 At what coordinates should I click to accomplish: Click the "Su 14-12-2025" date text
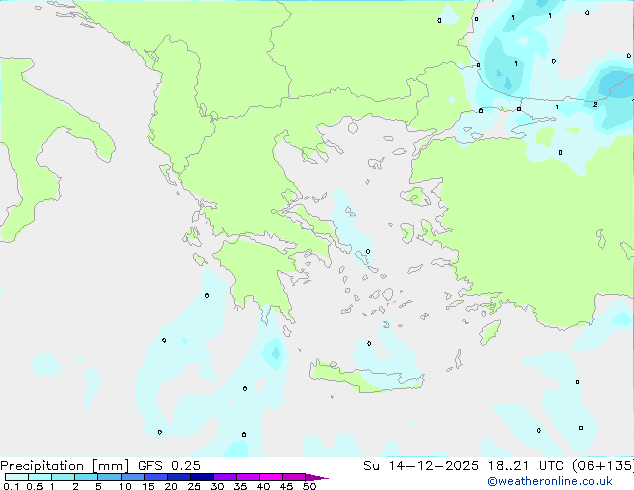tap(421, 466)
